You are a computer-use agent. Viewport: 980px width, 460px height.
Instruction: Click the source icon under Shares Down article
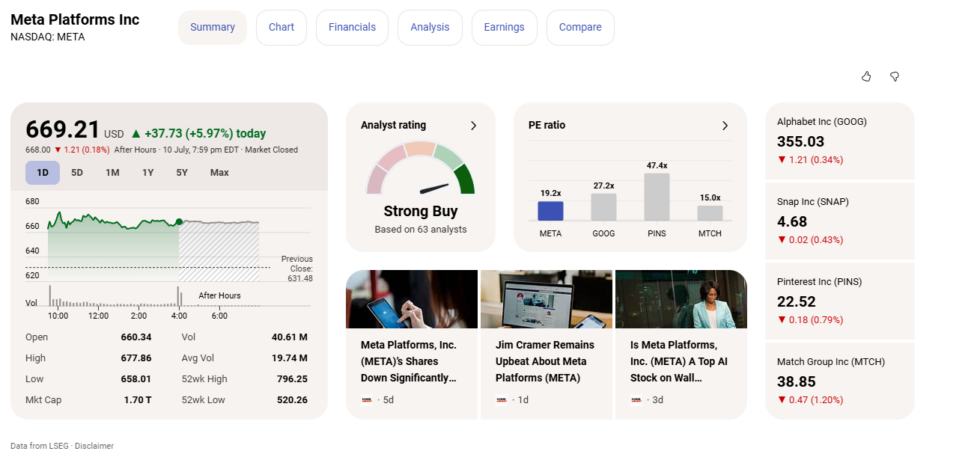[367, 400]
